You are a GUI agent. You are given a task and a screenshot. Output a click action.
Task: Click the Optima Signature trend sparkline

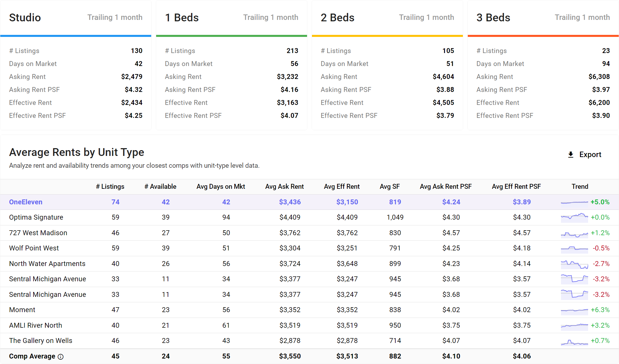pyautogui.click(x=574, y=217)
